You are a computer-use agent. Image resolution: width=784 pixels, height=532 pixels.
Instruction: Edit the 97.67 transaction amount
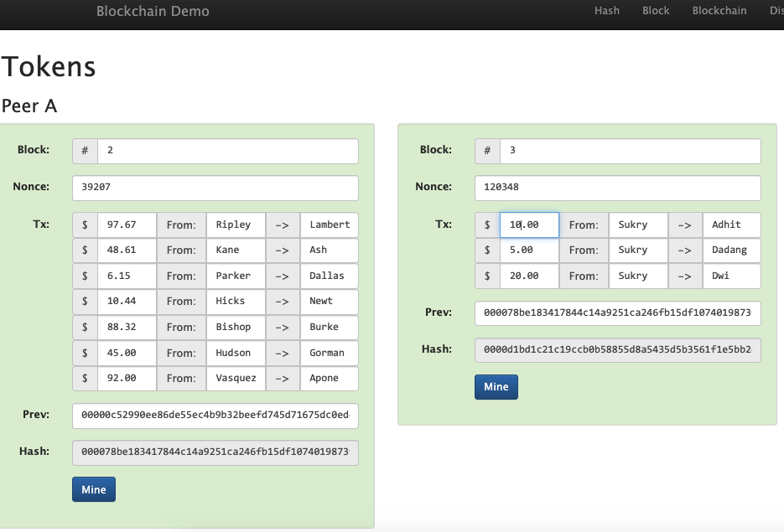(127, 225)
